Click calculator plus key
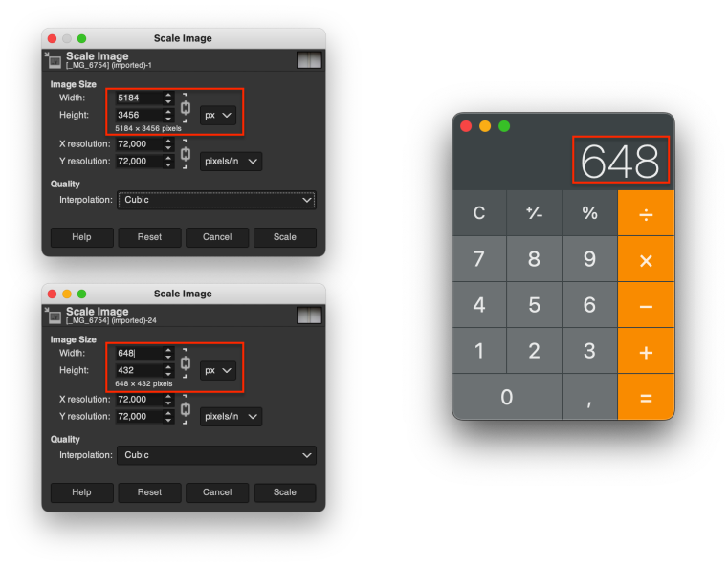Image resolution: width=728 pixels, height=567 pixels. 646,351
